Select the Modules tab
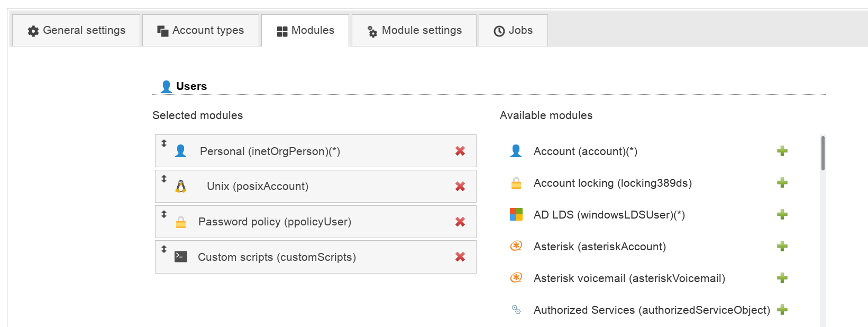The height and width of the screenshot is (327, 868). pos(305,31)
